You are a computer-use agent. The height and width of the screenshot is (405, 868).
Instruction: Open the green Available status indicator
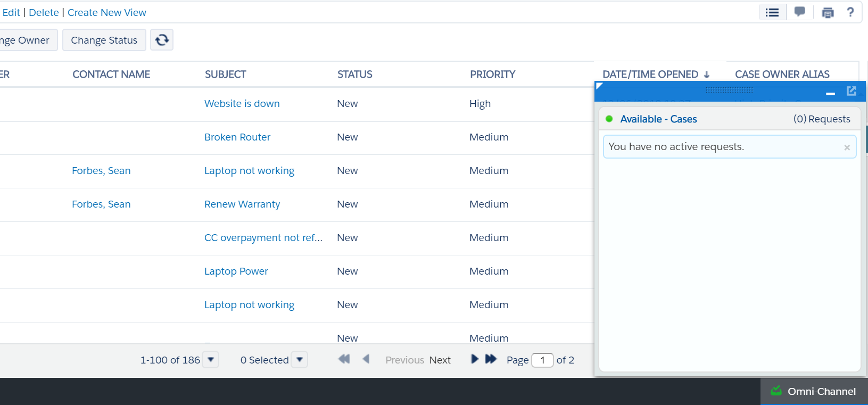[609, 119]
